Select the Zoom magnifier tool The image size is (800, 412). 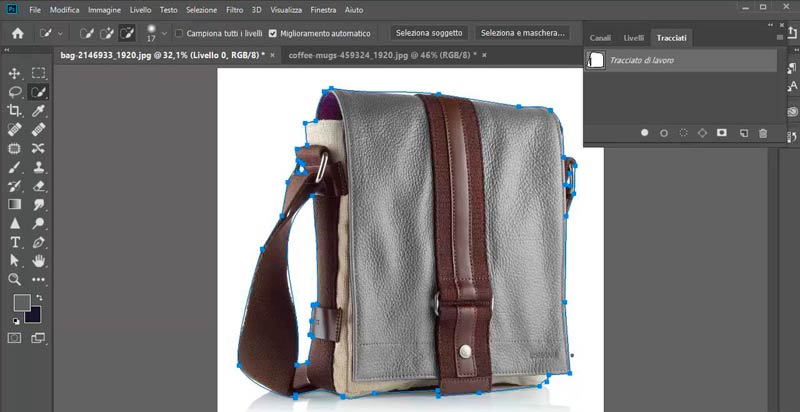14,279
